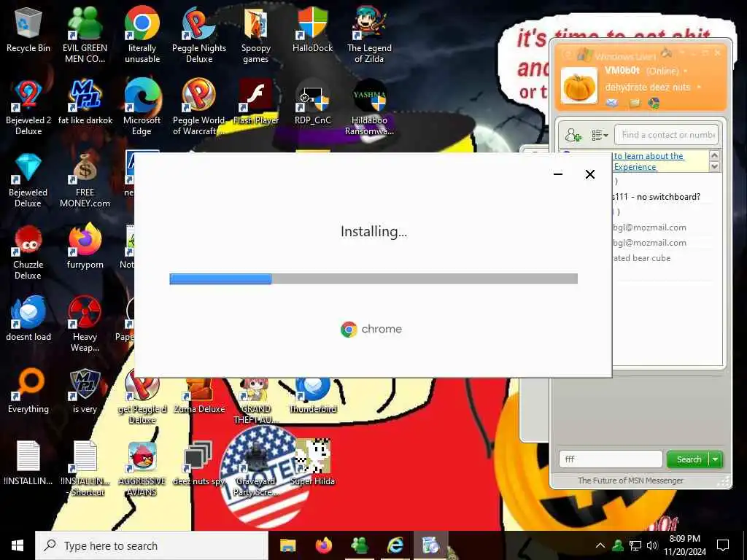Open the Spoopy games folder

point(256,34)
